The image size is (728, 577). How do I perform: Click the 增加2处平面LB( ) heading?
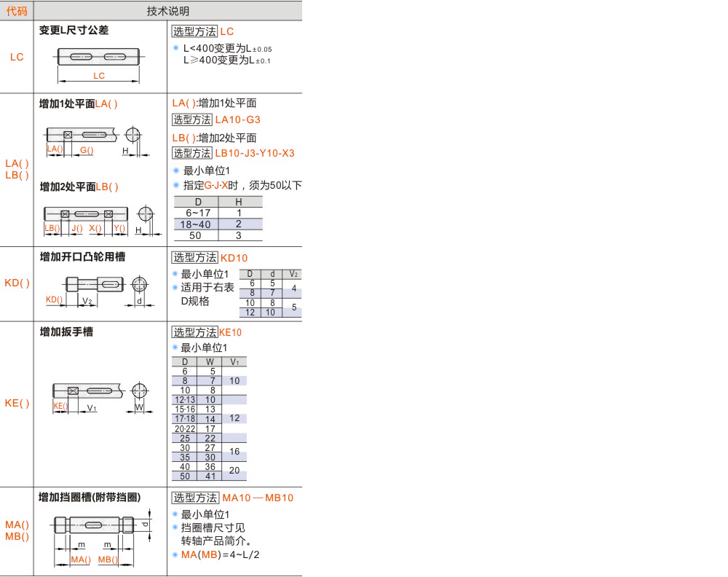(x=79, y=187)
